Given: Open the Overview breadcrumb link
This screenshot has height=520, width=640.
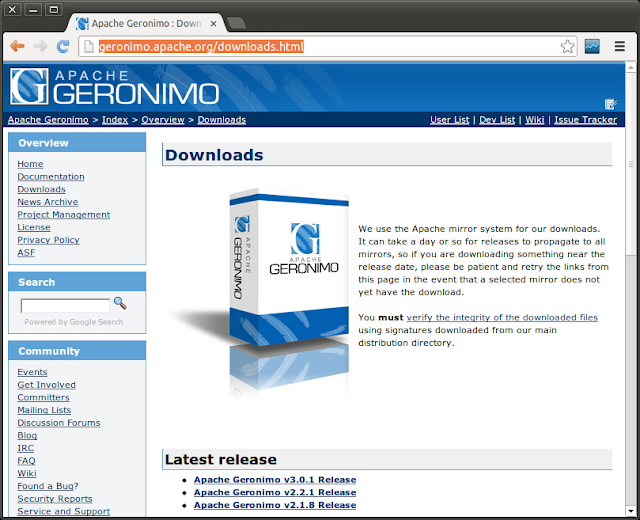Looking at the screenshot, I should click(x=163, y=120).
